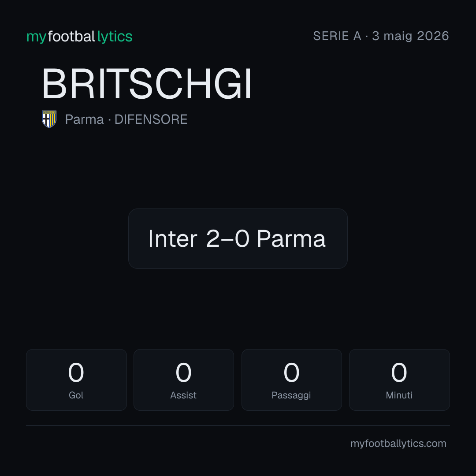Open the Assist stat card

[184, 380]
